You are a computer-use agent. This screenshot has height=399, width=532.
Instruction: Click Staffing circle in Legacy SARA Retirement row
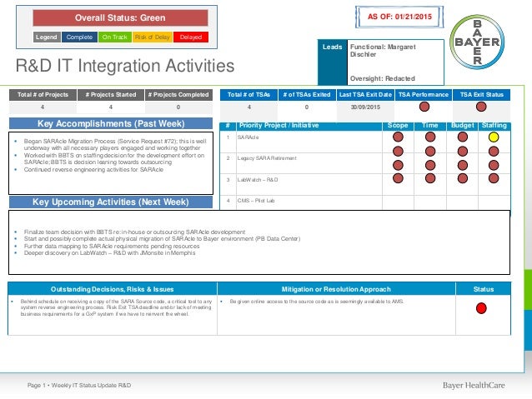[x=494, y=165]
